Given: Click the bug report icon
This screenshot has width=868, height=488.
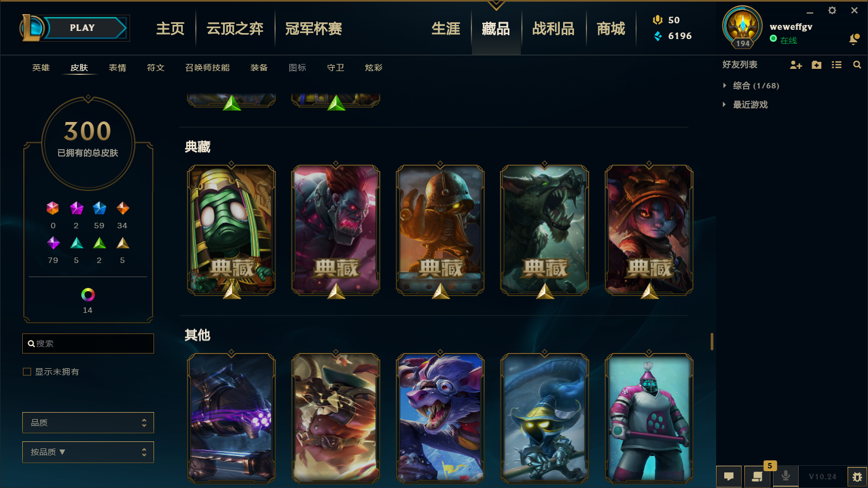Looking at the screenshot, I should 857,477.
